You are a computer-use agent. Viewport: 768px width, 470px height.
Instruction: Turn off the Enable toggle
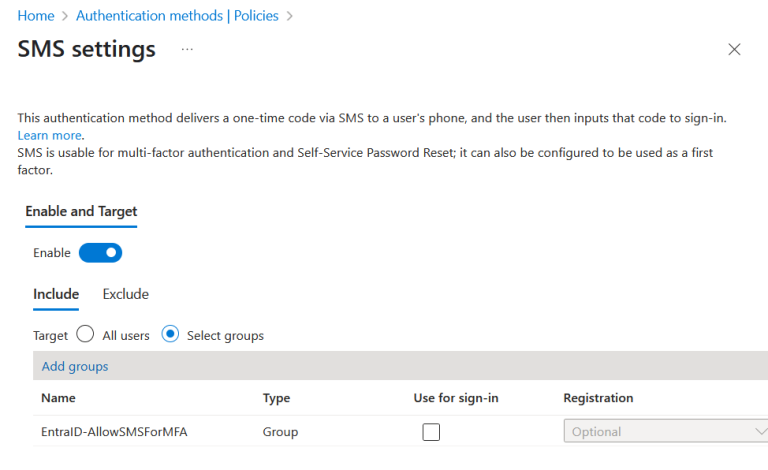coord(100,253)
